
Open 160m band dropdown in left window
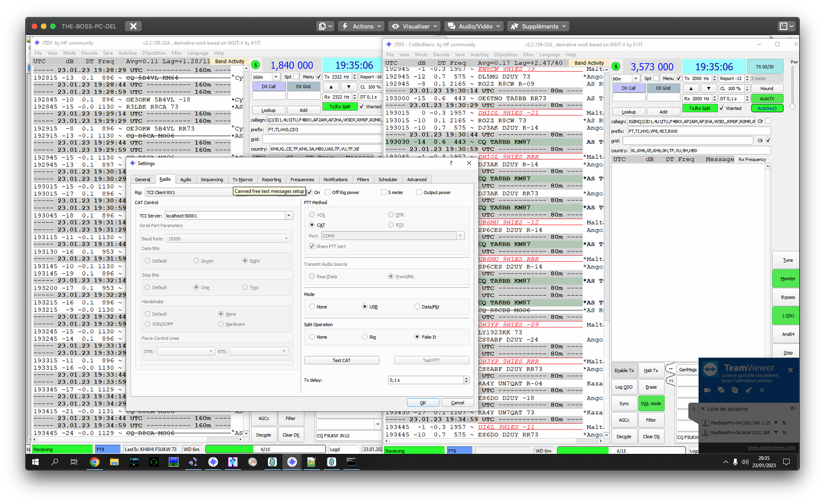coord(275,77)
